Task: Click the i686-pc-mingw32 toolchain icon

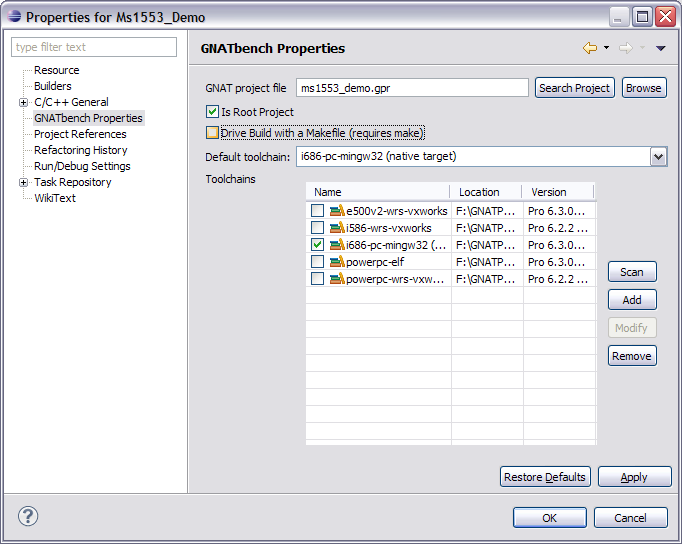Action: pos(337,245)
